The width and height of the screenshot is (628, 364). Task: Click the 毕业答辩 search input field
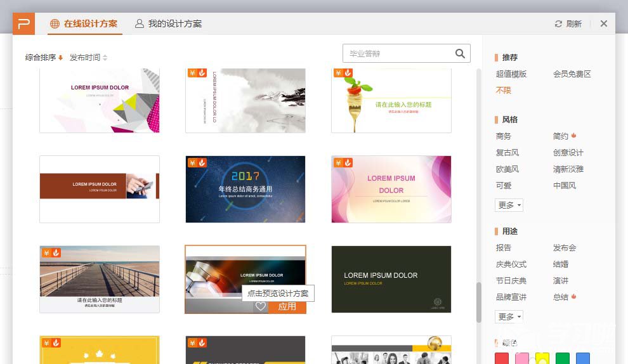[x=396, y=54]
